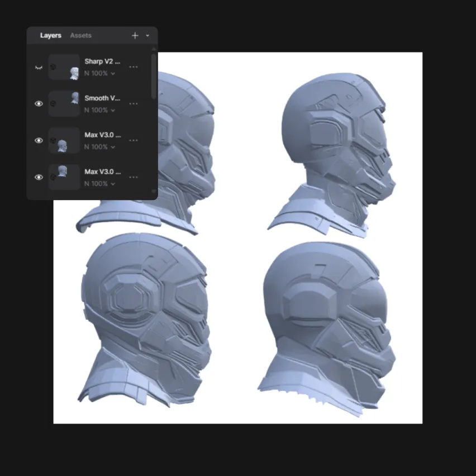476x476 pixels.
Task: Click the bottom 'Max V3.0 ...' layer name
Action: coord(103,172)
